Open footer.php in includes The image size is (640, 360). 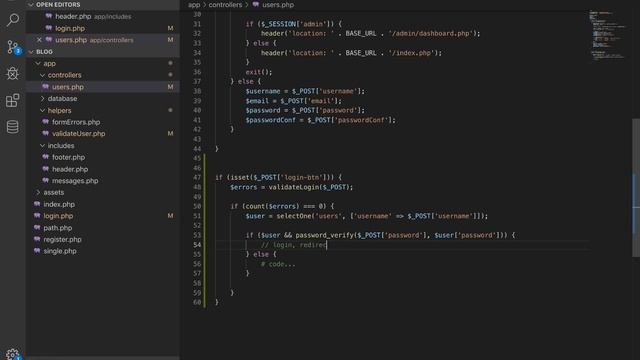[x=103, y=157]
